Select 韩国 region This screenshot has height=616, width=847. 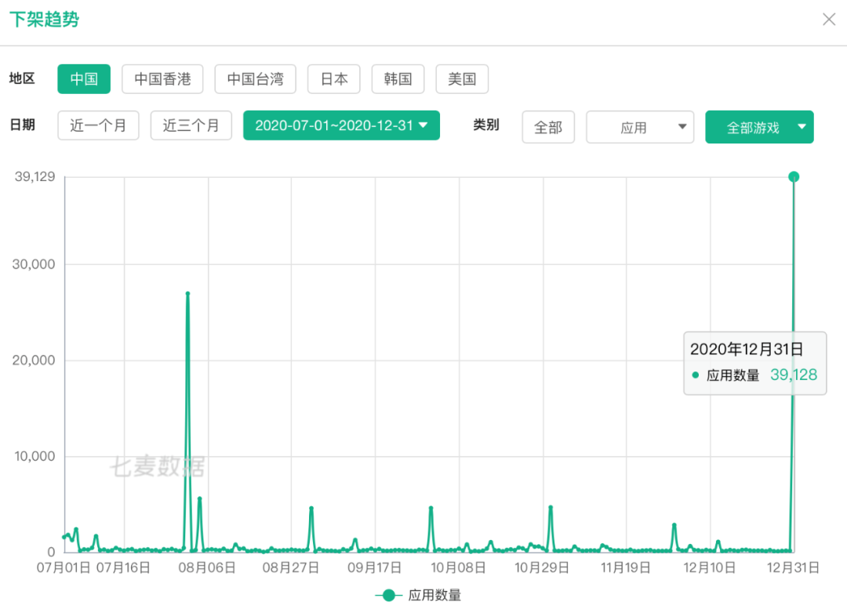point(398,79)
